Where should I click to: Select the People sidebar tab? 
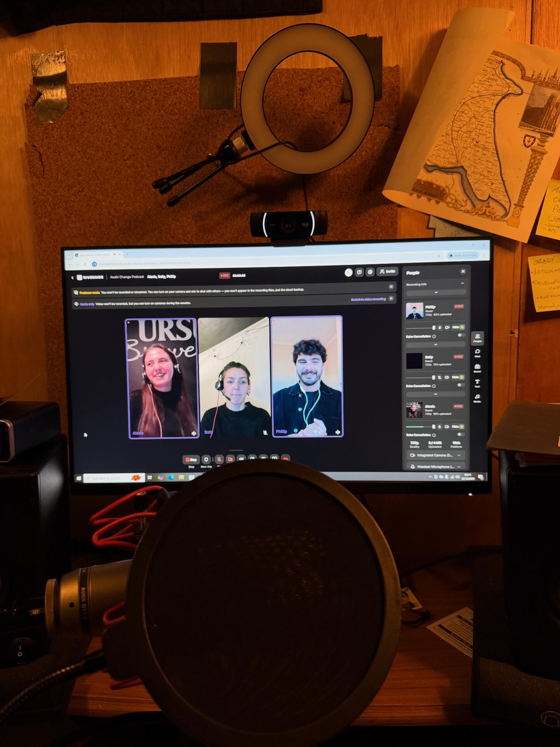[x=477, y=338]
